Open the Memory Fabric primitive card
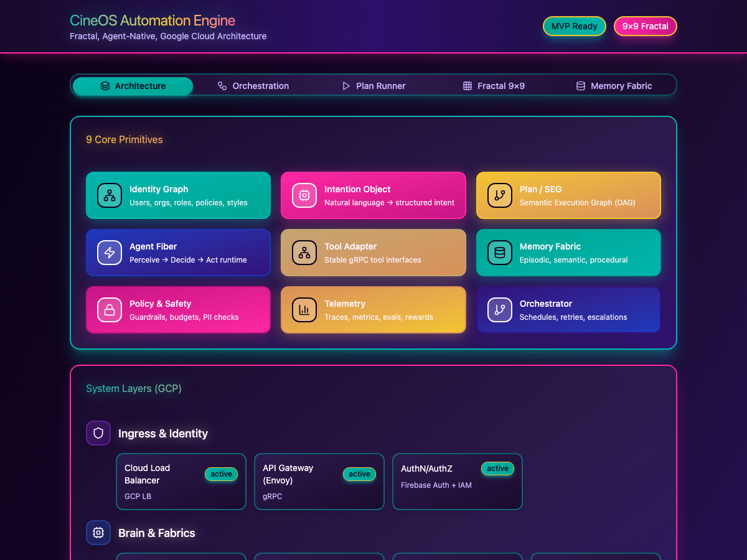 pos(568,253)
